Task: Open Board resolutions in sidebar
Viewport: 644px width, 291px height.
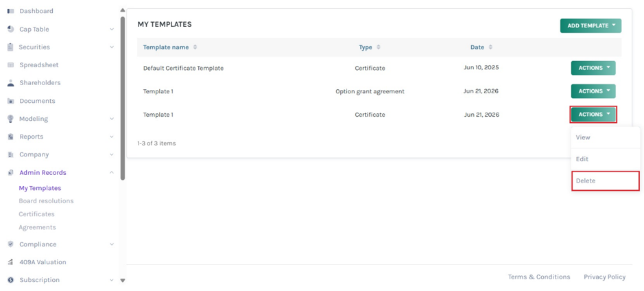Action: pyautogui.click(x=46, y=201)
